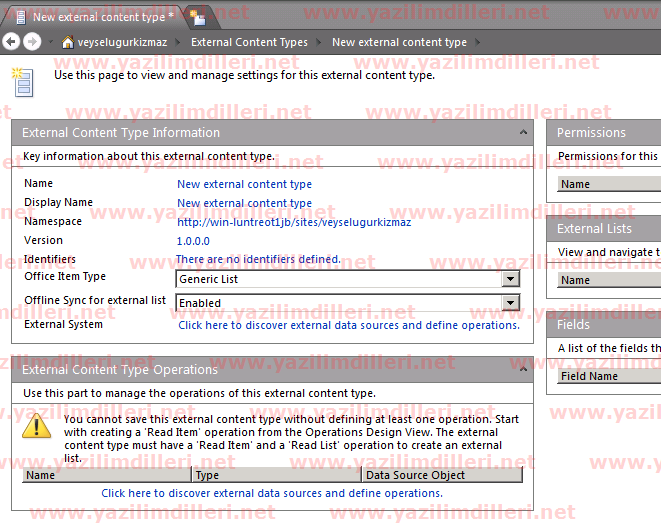Click Field Name column header
Image resolution: width=661 pixels, height=530 pixels.
(x=589, y=376)
